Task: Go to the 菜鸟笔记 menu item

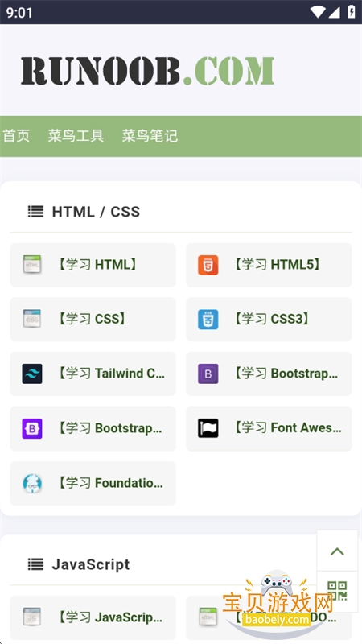Action: tap(150, 135)
